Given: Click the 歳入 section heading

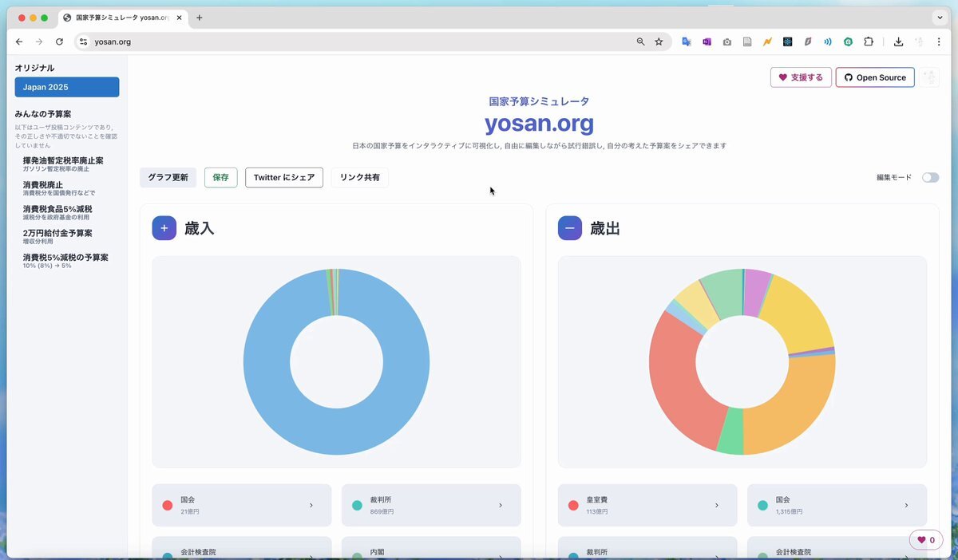Looking at the screenshot, I should 200,228.
